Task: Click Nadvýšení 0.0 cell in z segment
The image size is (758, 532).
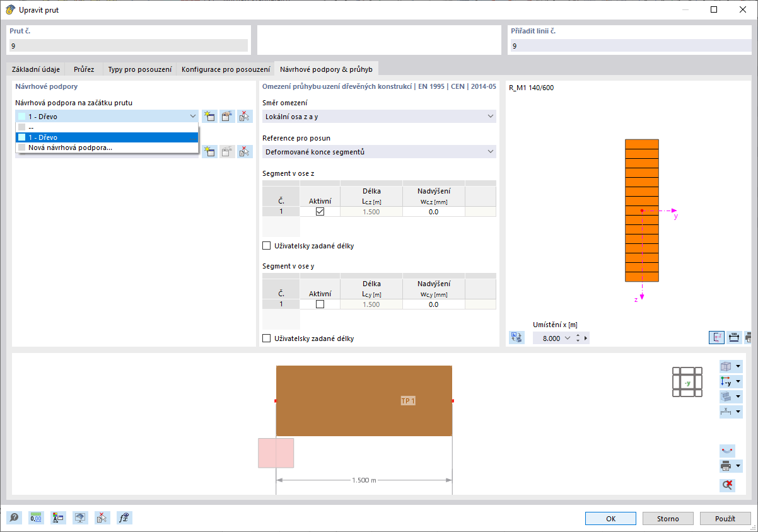Action: click(x=433, y=212)
